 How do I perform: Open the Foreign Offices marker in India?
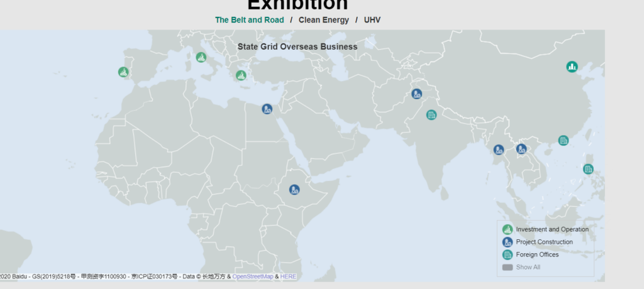[x=431, y=115]
